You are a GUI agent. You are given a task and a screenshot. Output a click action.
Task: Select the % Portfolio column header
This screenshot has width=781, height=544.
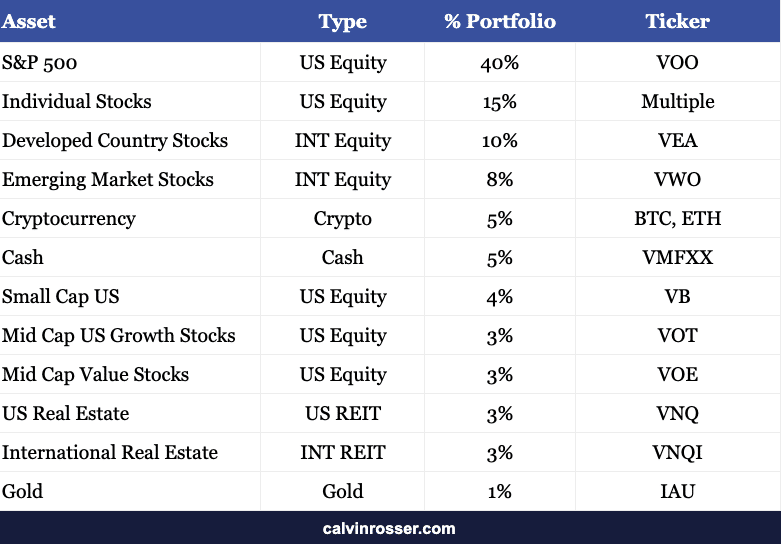click(500, 21)
